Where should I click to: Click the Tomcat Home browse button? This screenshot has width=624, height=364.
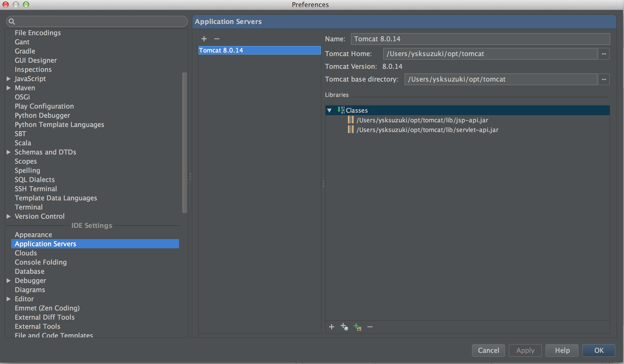click(x=604, y=54)
